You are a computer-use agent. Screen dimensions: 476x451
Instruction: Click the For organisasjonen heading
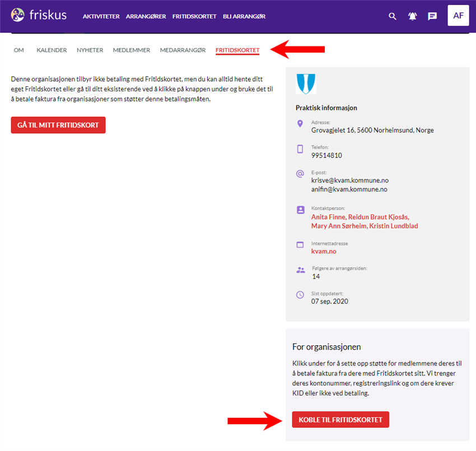326,347
